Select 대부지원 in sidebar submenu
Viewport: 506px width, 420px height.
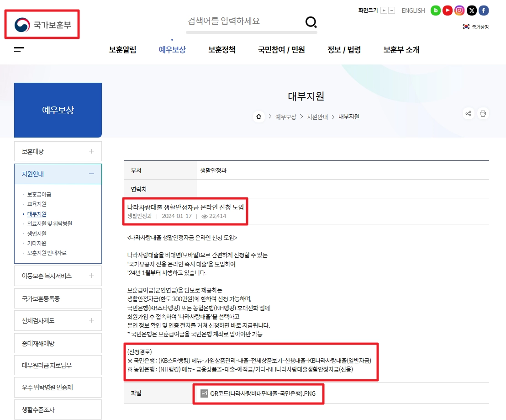click(x=37, y=214)
